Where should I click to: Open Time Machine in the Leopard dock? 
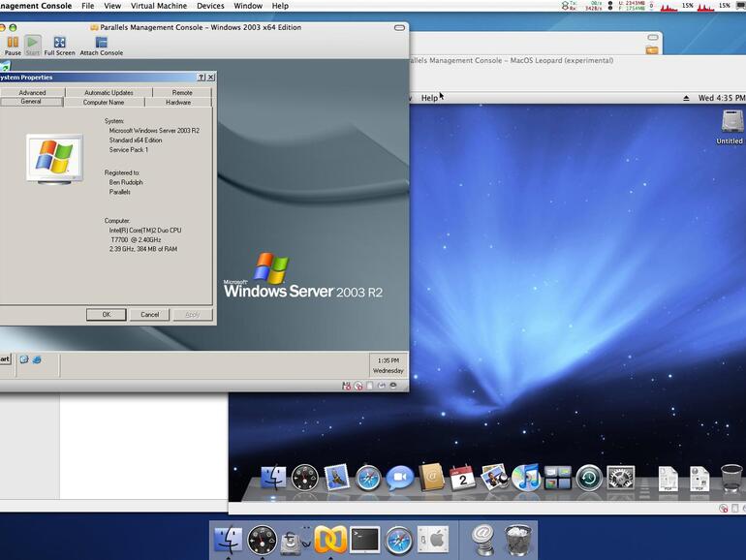[x=589, y=477]
